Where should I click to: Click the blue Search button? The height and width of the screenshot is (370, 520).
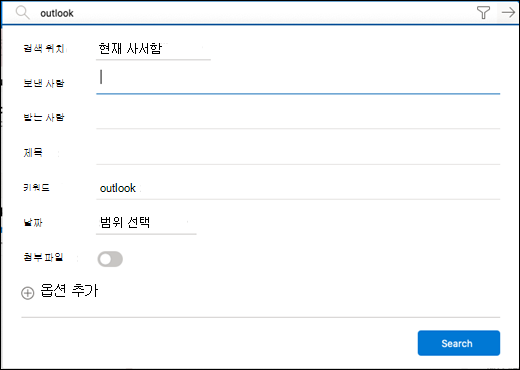click(x=459, y=343)
